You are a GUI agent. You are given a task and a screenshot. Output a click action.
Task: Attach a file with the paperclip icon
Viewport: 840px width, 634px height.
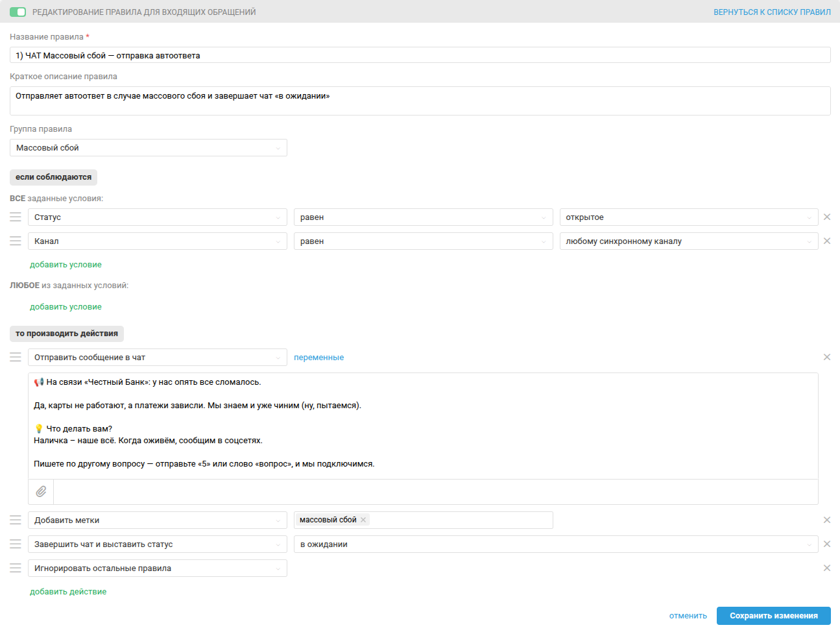click(41, 491)
